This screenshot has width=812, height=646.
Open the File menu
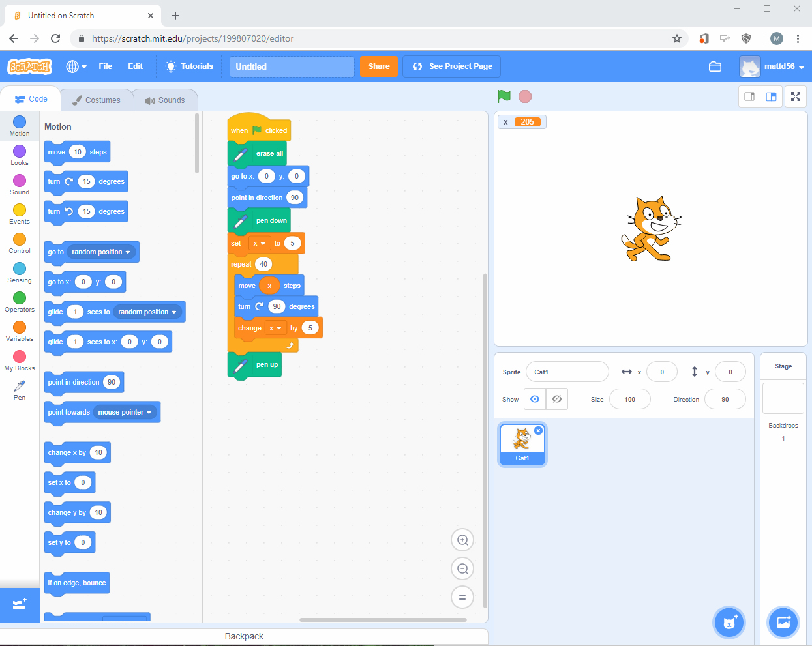coord(106,66)
